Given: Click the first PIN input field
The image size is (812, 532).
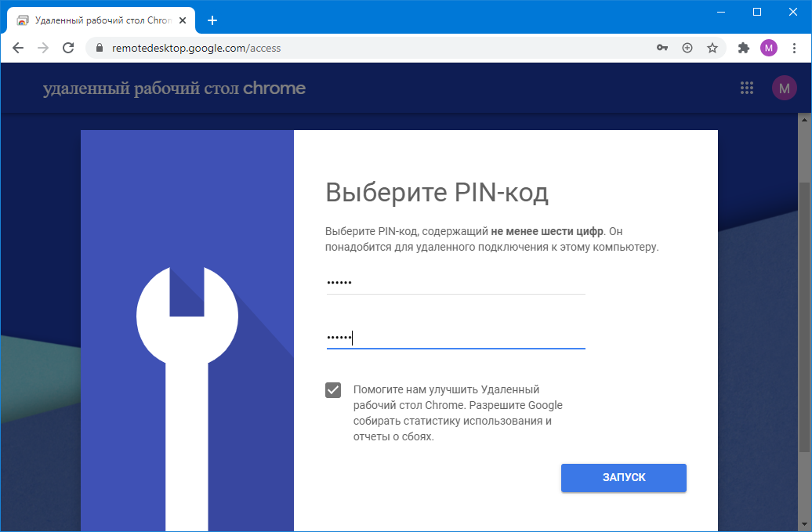Looking at the screenshot, I should click(455, 282).
